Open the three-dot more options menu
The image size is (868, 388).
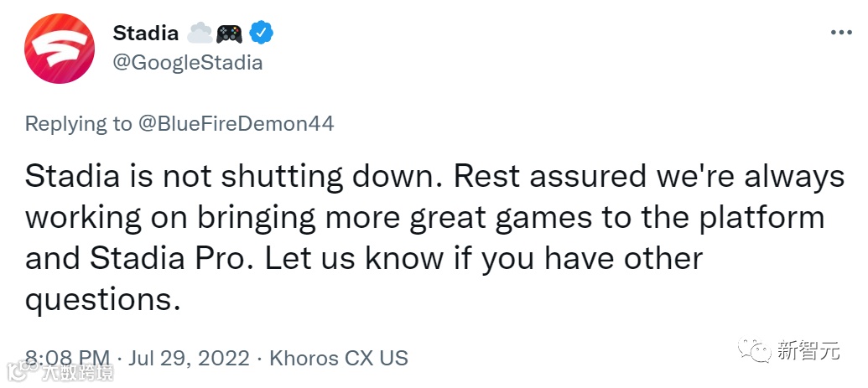click(x=841, y=34)
